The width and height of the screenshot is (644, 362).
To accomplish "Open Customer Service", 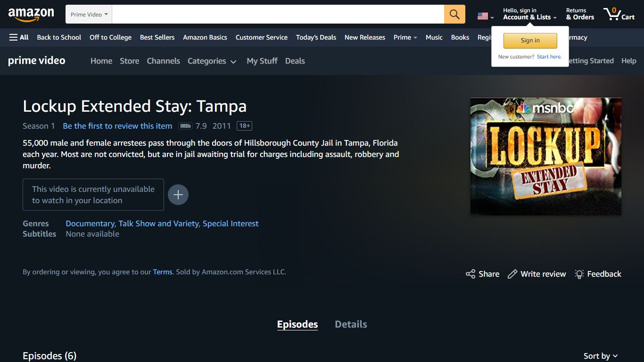I will (262, 37).
